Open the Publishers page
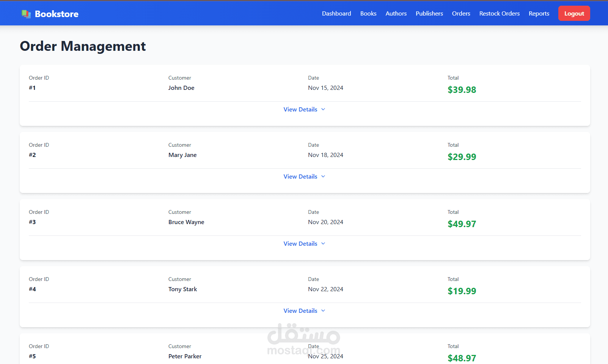Image resolution: width=608 pixels, height=364 pixels. [x=429, y=14]
